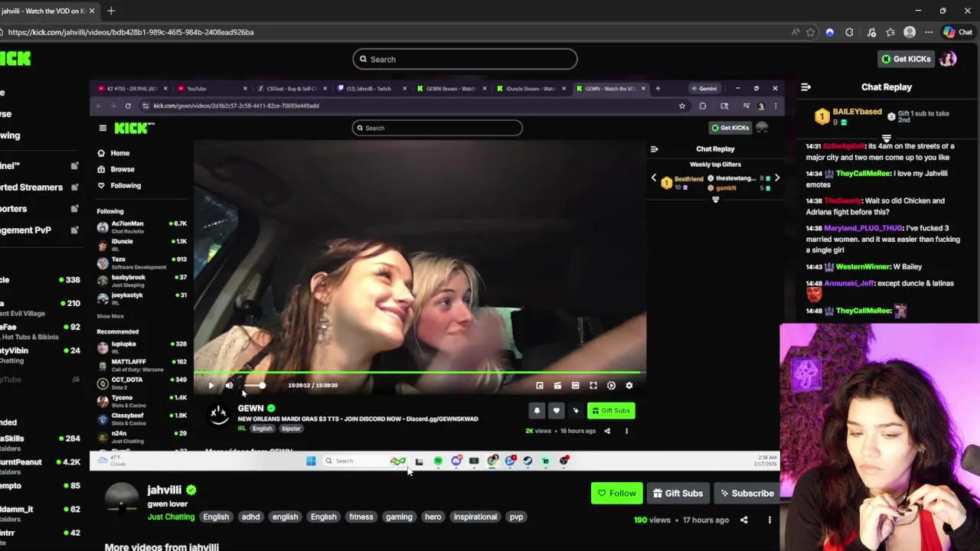Screen dimensions: 980x551
Task: Seek on the green video progress bar
Action: [420, 373]
